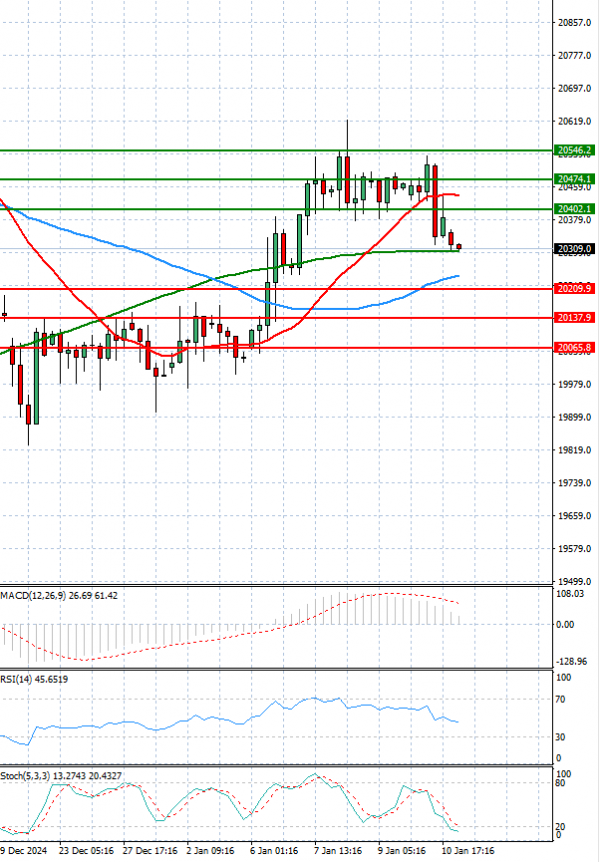Click the 20777.0 price scale value

(574, 56)
